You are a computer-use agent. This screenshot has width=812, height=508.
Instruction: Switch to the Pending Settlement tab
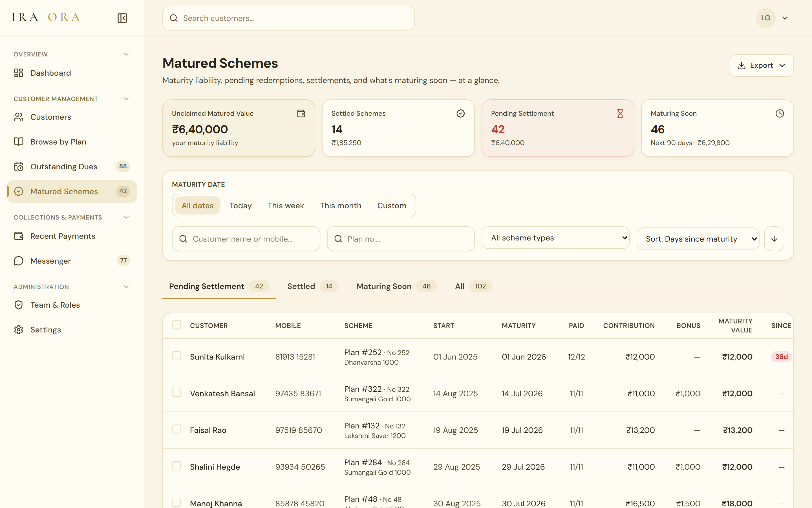point(219,286)
